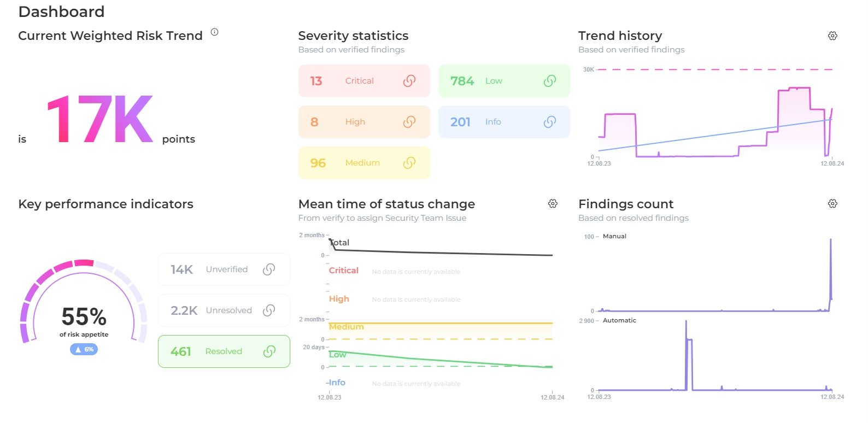Viewport: 868px width, 423px height.
Task: Click the info icon beside Current Weighted Risk Trend
Action: tap(215, 32)
